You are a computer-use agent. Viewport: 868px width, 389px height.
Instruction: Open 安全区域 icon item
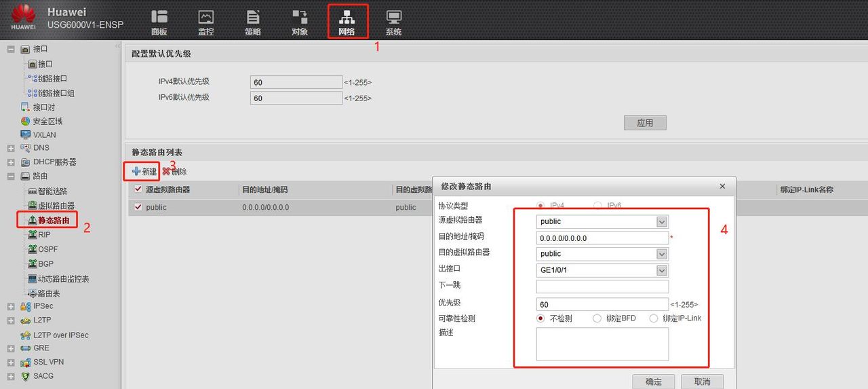click(x=26, y=121)
